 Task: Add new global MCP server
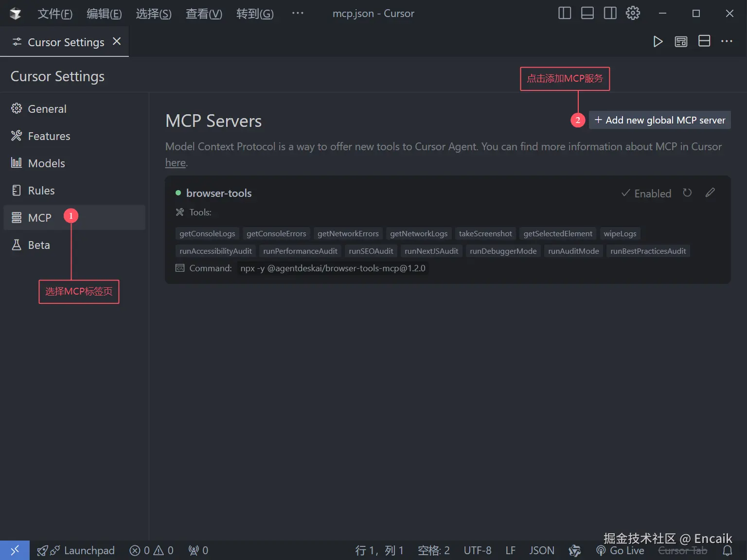[660, 120]
